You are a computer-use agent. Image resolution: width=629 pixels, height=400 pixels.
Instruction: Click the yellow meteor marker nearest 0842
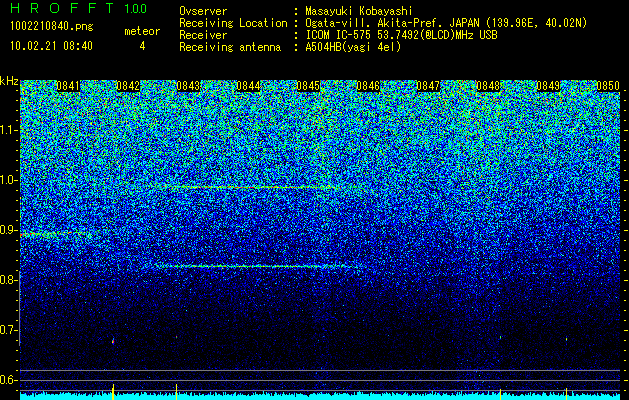(x=113, y=391)
